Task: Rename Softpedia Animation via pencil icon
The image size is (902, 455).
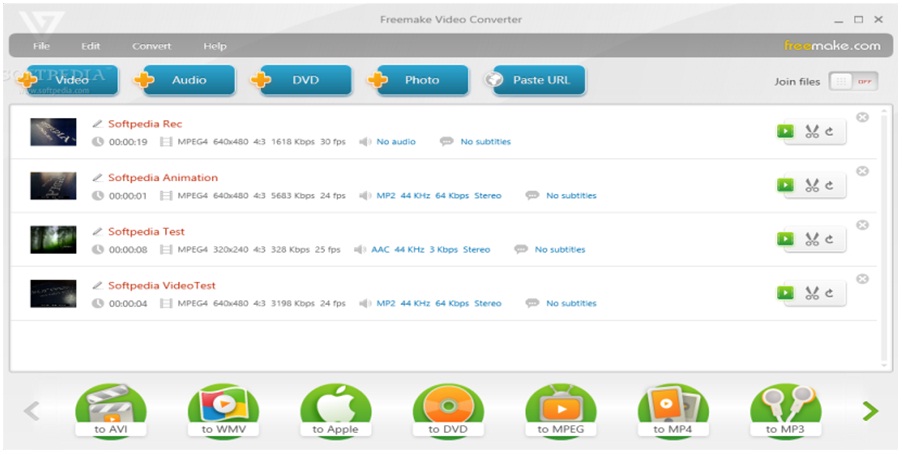Action: 98,178
